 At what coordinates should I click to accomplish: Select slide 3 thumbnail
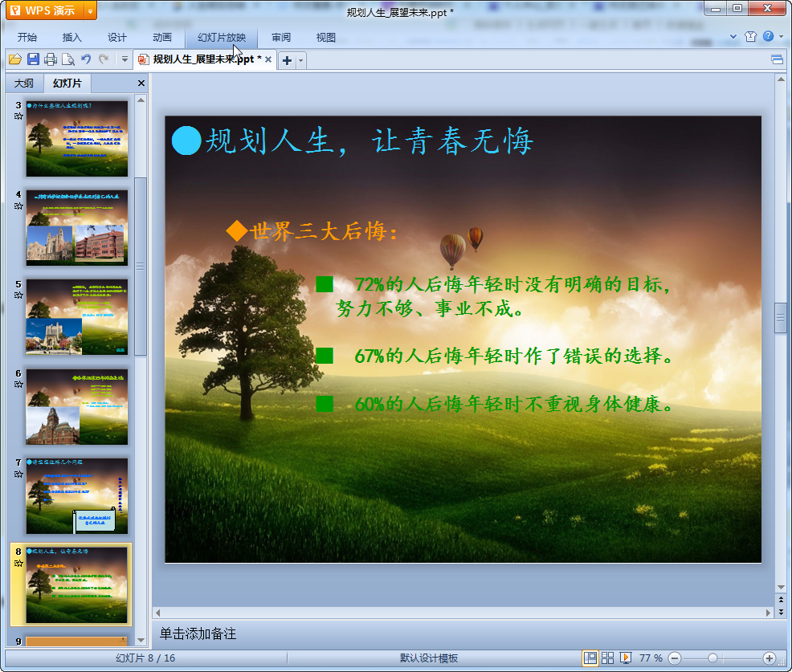[x=77, y=139]
